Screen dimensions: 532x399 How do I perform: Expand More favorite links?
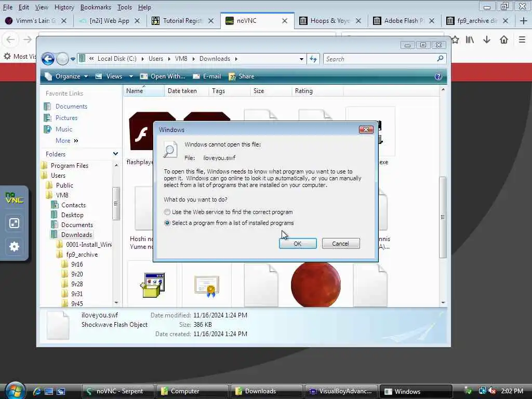(x=67, y=140)
